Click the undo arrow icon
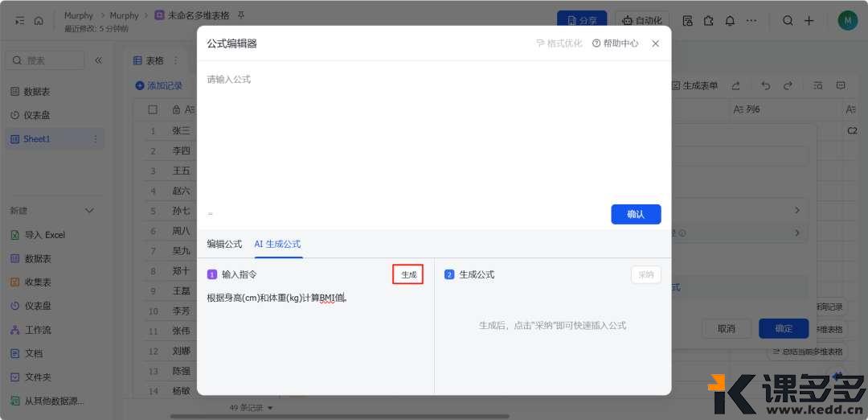Screen dimensions: 868x420 (x=765, y=85)
